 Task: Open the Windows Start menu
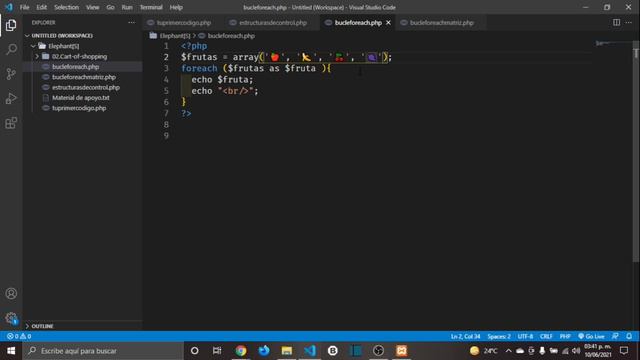pyautogui.click(x=11, y=351)
